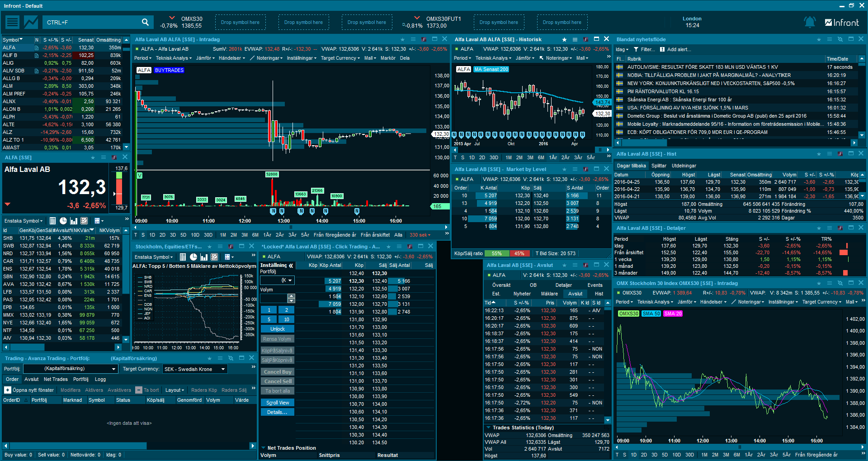Click Öppna nytt fönster button

pos(29,390)
